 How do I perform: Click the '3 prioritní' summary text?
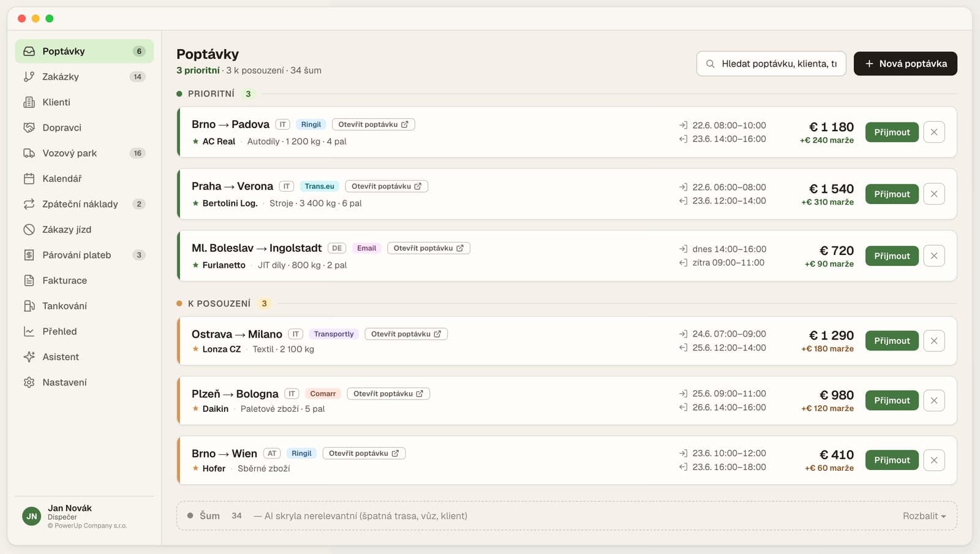pyautogui.click(x=198, y=70)
